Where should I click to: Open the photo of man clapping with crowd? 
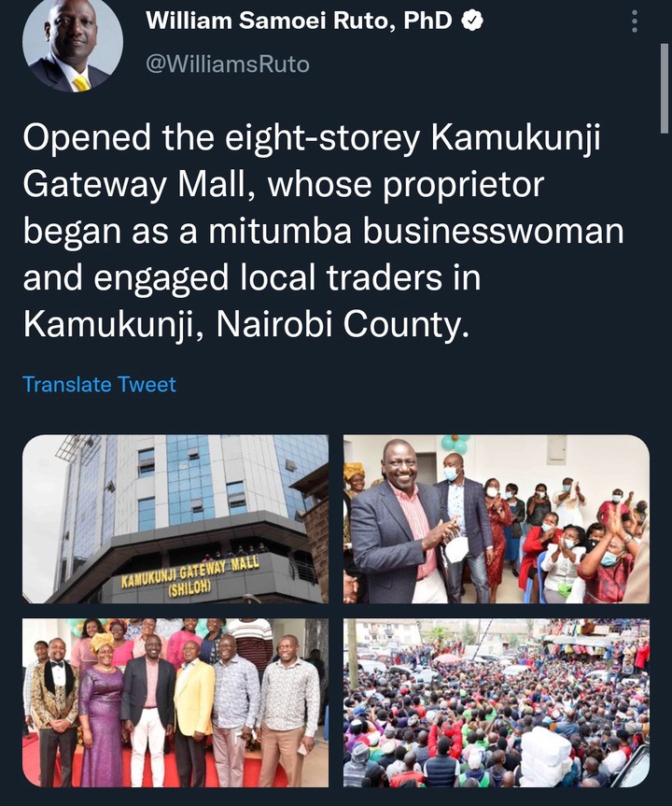497,518
